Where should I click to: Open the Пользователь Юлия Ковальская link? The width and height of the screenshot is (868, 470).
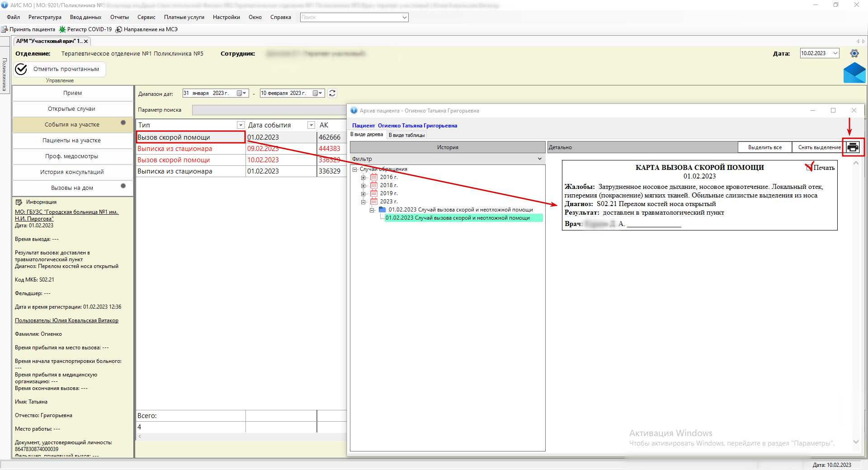(x=66, y=320)
